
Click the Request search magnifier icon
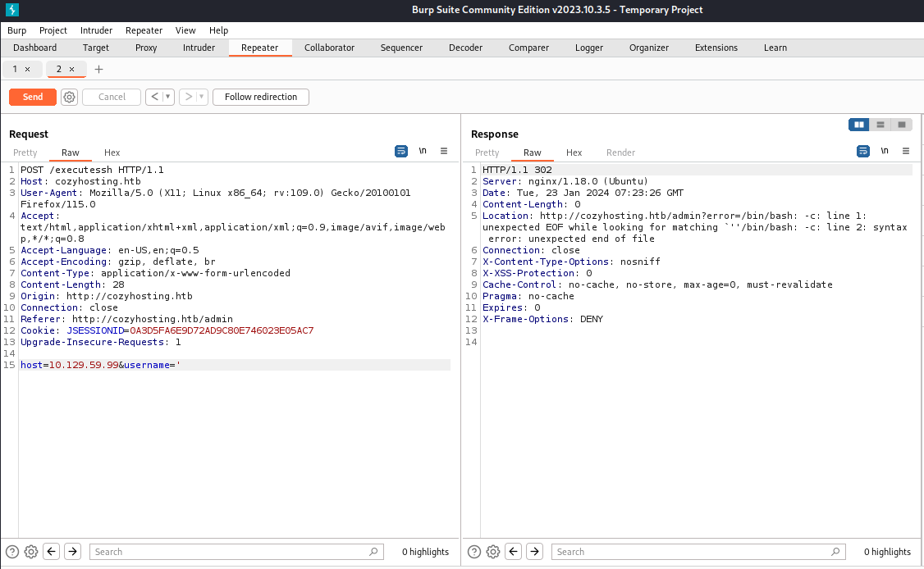[x=373, y=552]
